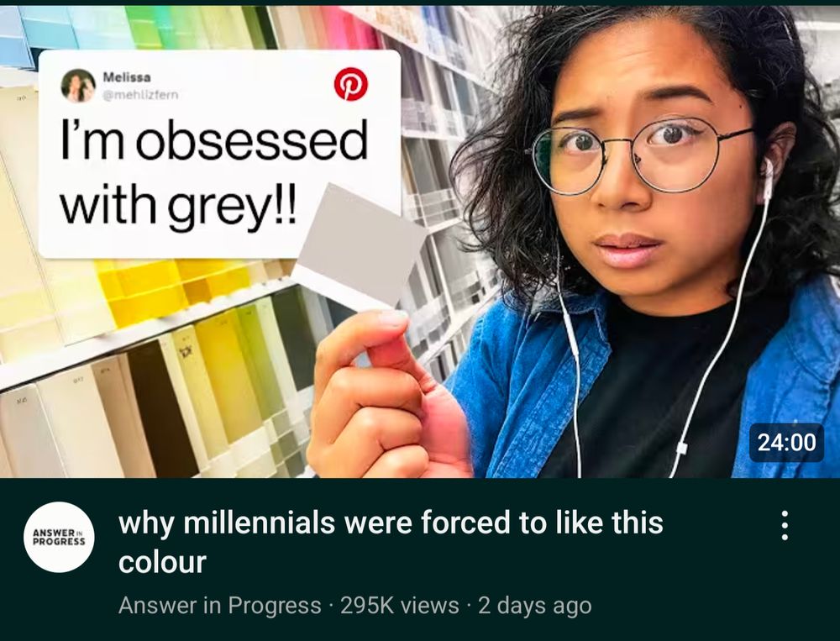Click the dark brown paint chip on shelf
The width and height of the screenshot is (840, 641).
tap(161, 408)
